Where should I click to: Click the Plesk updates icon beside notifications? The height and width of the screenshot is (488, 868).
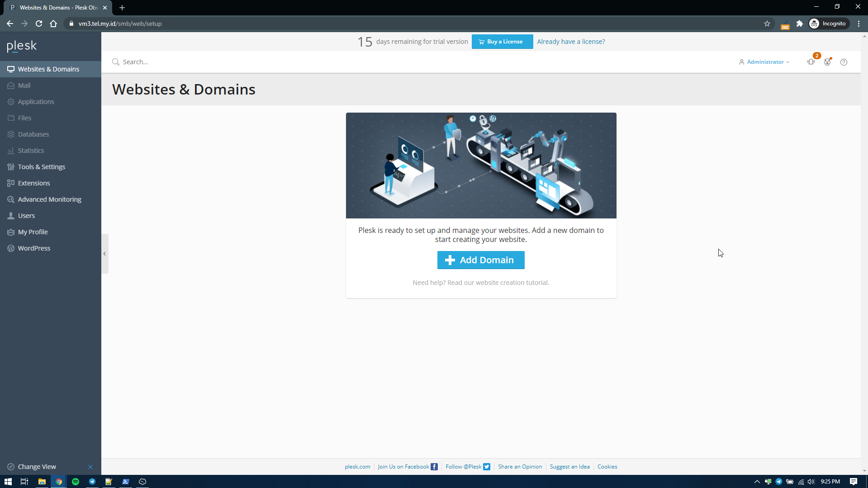827,62
